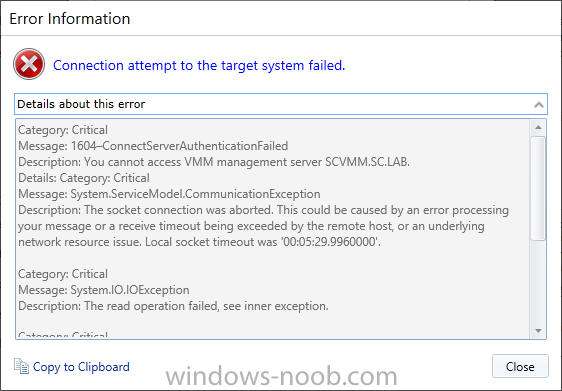Click the clipboard icon beside Copy to Clipboard

click(21, 366)
